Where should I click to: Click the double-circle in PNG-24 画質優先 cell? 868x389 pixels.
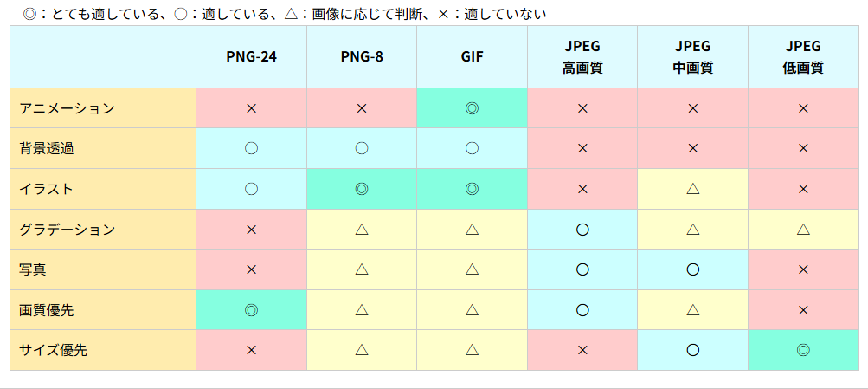tap(251, 309)
